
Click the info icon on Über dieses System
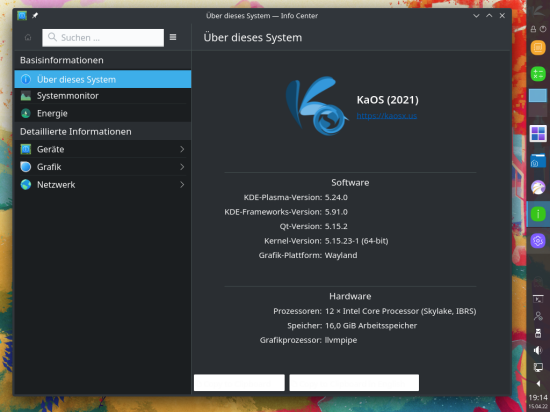26,79
